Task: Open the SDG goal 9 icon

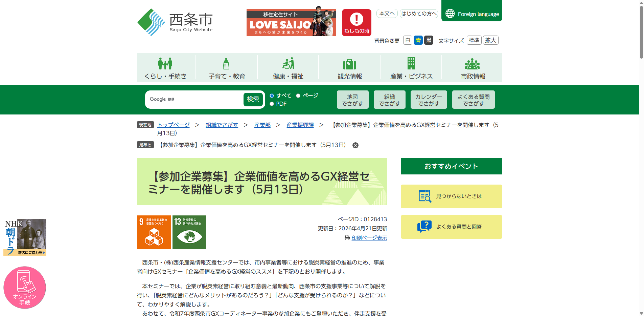Action: point(154,232)
